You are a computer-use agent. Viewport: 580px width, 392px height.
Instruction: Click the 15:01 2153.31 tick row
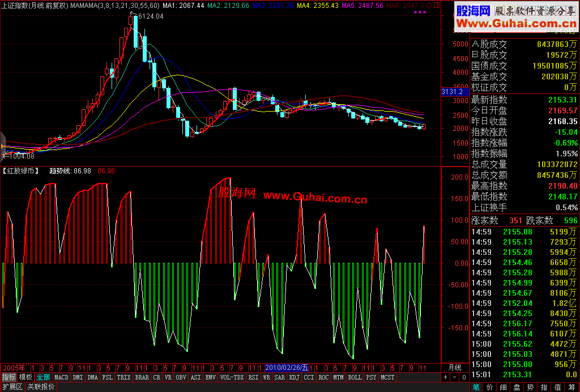pos(524,374)
